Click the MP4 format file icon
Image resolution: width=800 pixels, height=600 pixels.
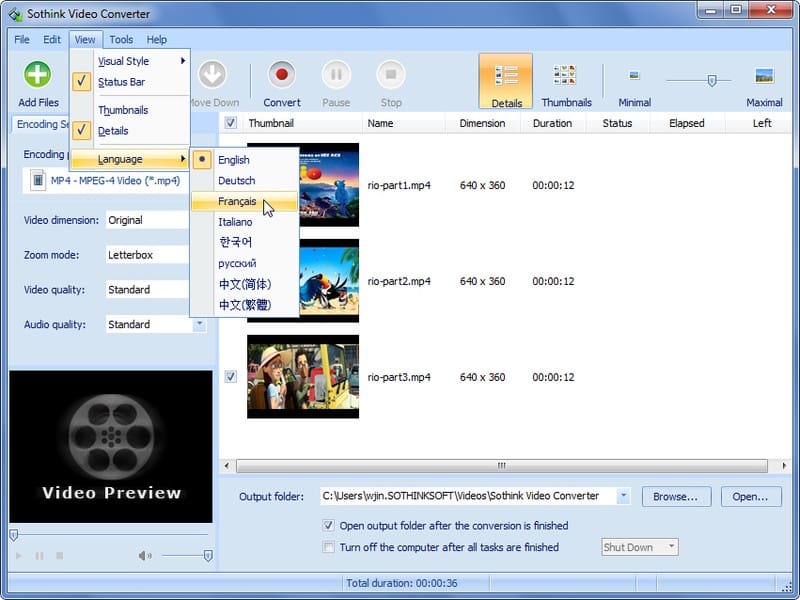(x=38, y=180)
